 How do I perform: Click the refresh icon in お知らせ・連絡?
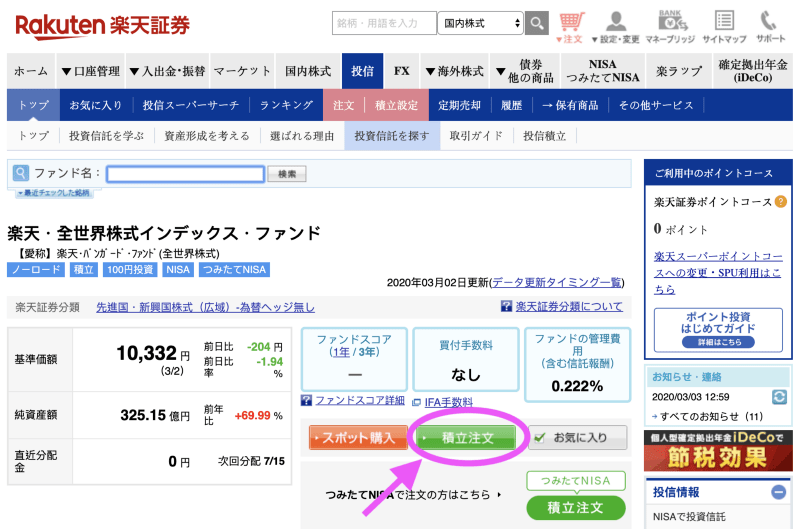[x=779, y=397]
